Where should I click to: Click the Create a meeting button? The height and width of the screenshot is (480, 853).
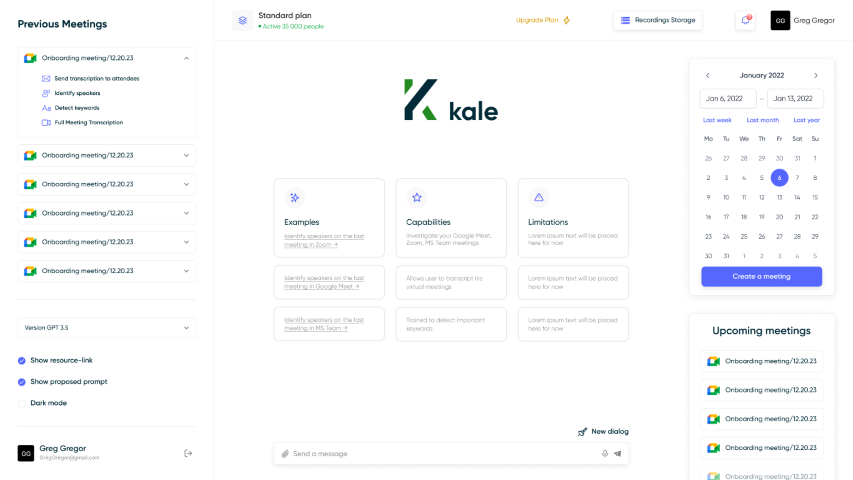[x=762, y=276]
